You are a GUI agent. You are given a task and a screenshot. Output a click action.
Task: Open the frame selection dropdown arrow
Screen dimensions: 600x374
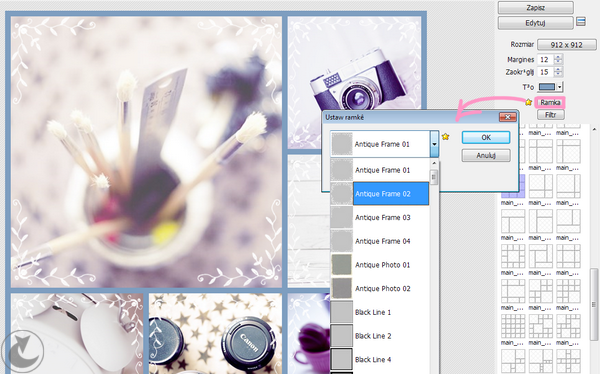(434, 144)
